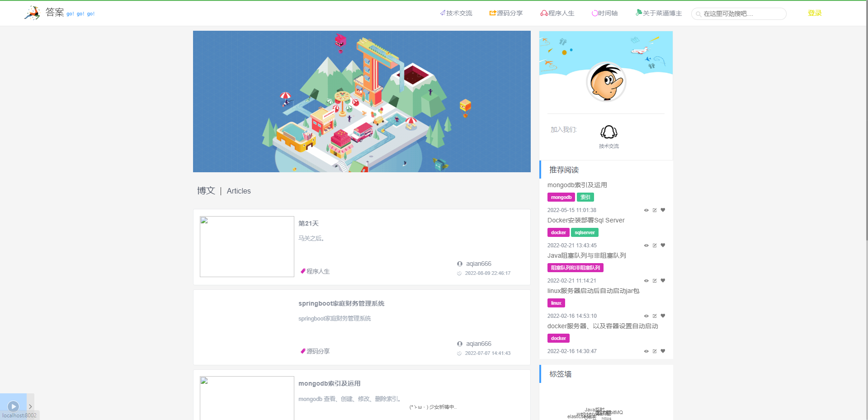Viewport: 868px width, 420px height.
Task: Click the play button in the bottom-left widget
Action: pyautogui.click(x=13, y=406)
